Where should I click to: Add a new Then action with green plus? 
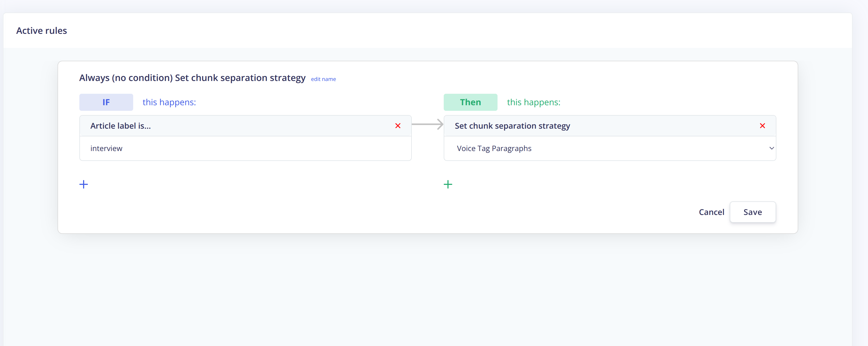click(x=448, y=184)
